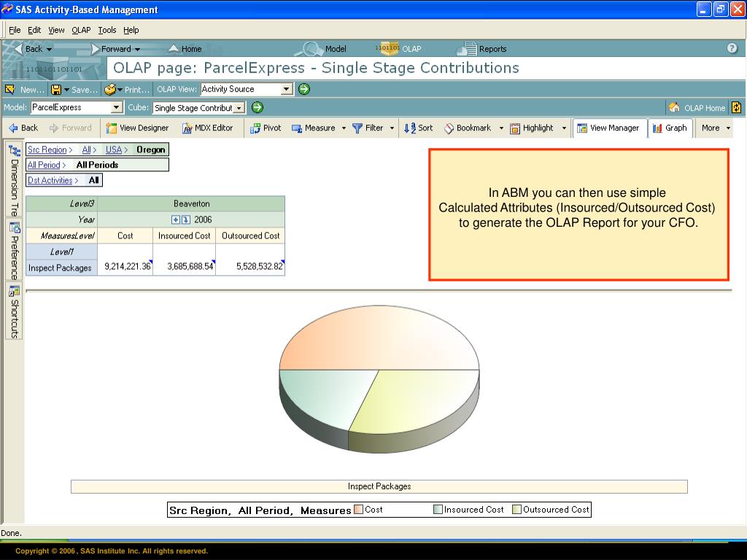Click the Src Region breadcrumb link

47,149
